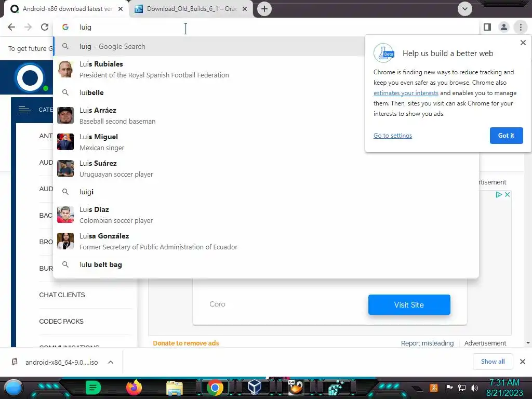Click the site's circular logo

tap(30, 78)
